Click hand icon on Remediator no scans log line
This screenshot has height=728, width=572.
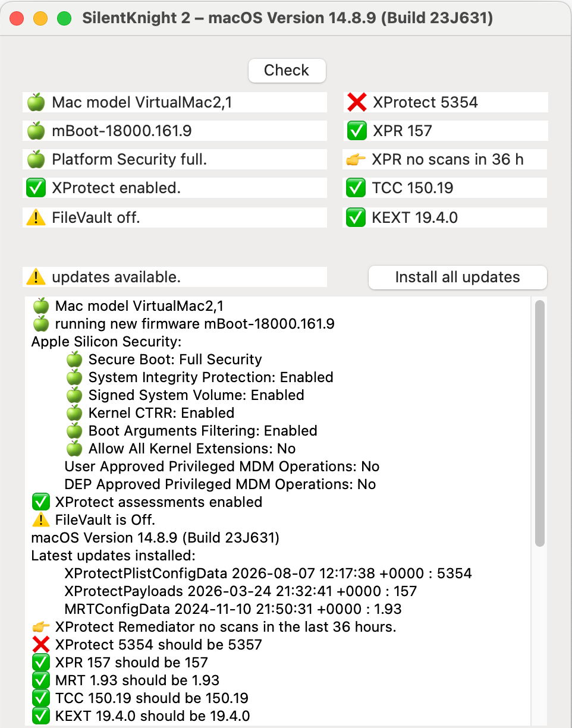tap(40, 626)
